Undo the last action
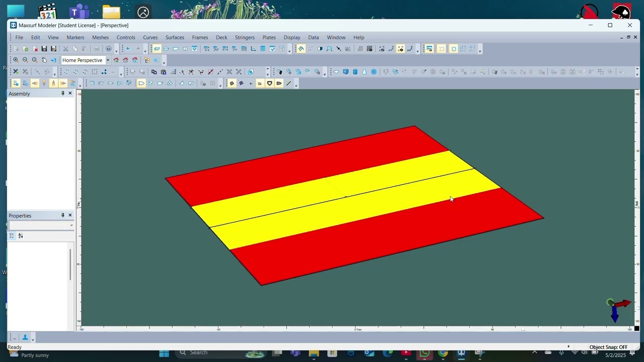 coord(128,49)
